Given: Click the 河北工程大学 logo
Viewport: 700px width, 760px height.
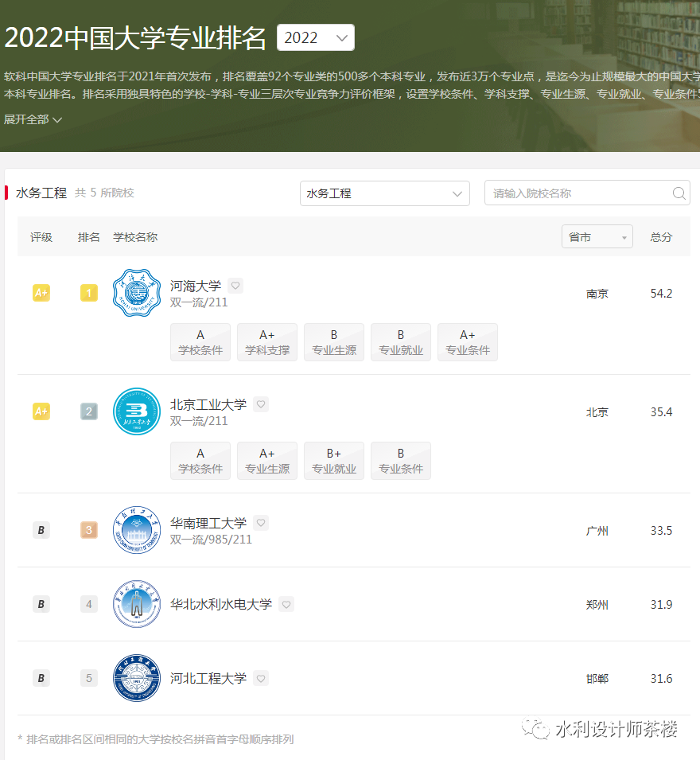Looking at the screenshot, I should point(137,678).
